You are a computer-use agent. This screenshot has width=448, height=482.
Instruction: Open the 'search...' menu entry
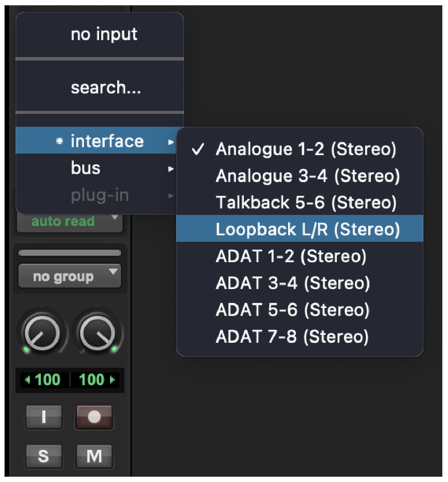point(100,87)
